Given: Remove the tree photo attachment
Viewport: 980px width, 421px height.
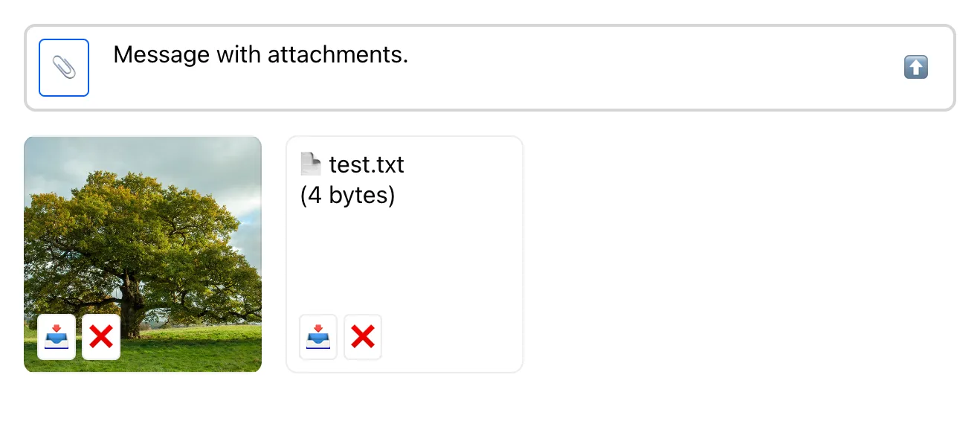Looking at the screenshot, I should click(101, 337).
